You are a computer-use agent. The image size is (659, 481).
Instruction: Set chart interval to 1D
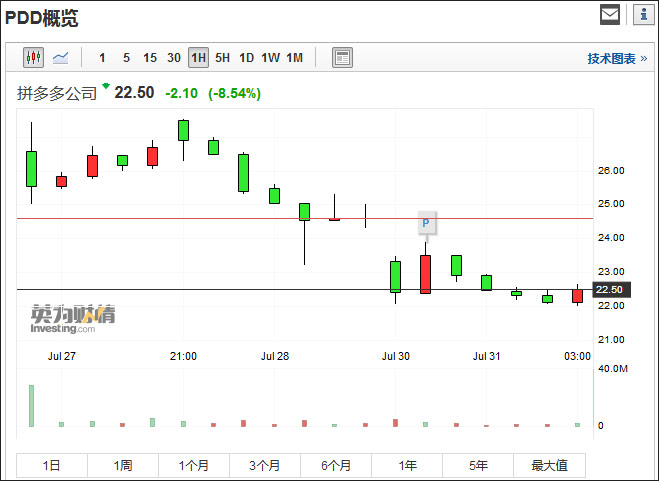click(x=246, y=58)
